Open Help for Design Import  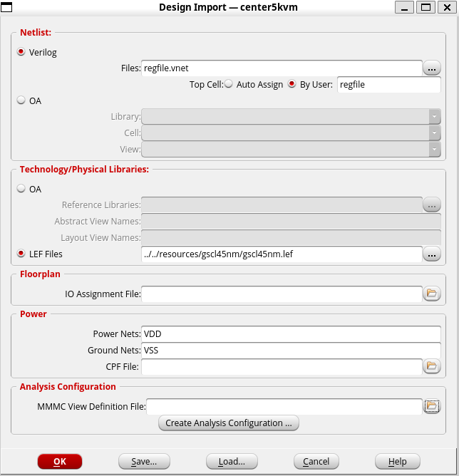pyautogui.click(x=398, y=462)
